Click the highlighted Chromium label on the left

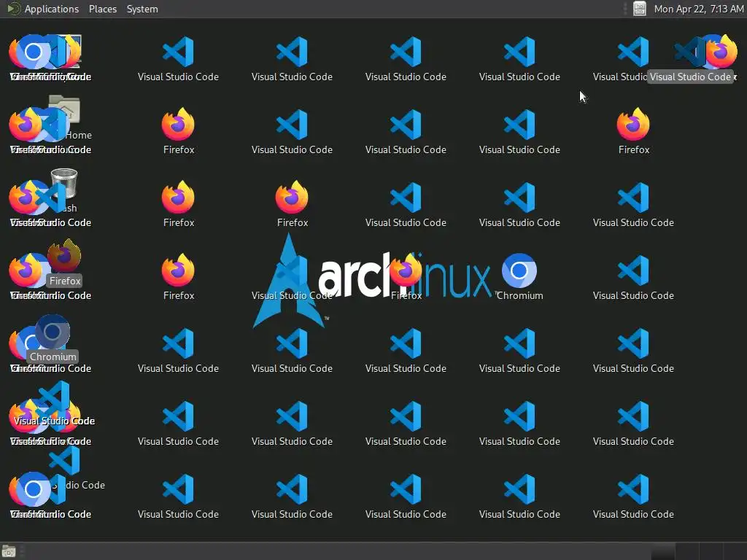(53, 357)
